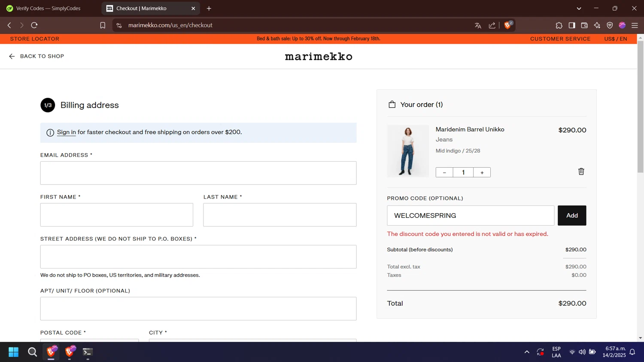Open site settings icon in address bar

click(119, 25)
